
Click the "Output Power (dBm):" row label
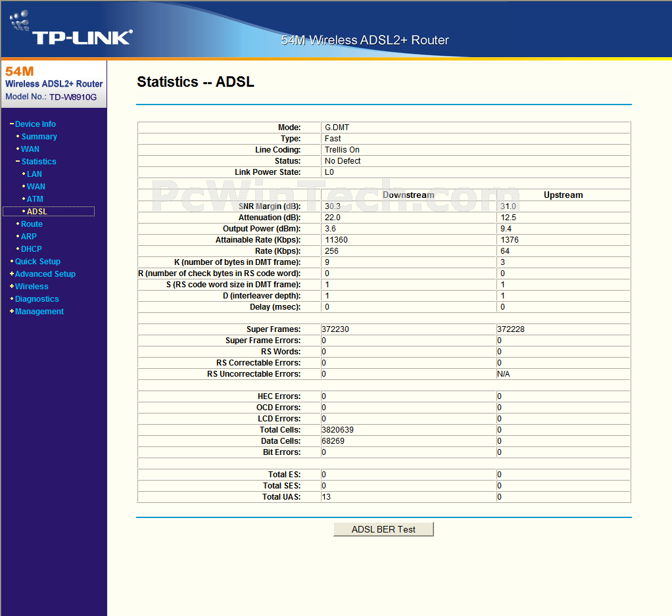(262, 228)
